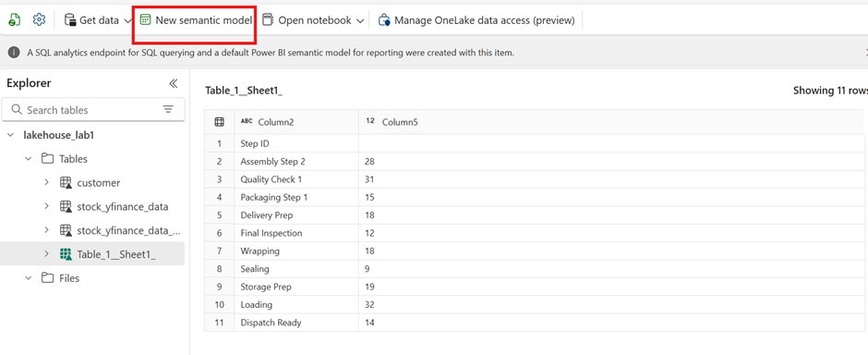Collapse the lakehouse_lab1 tree node

click(10, 135)
